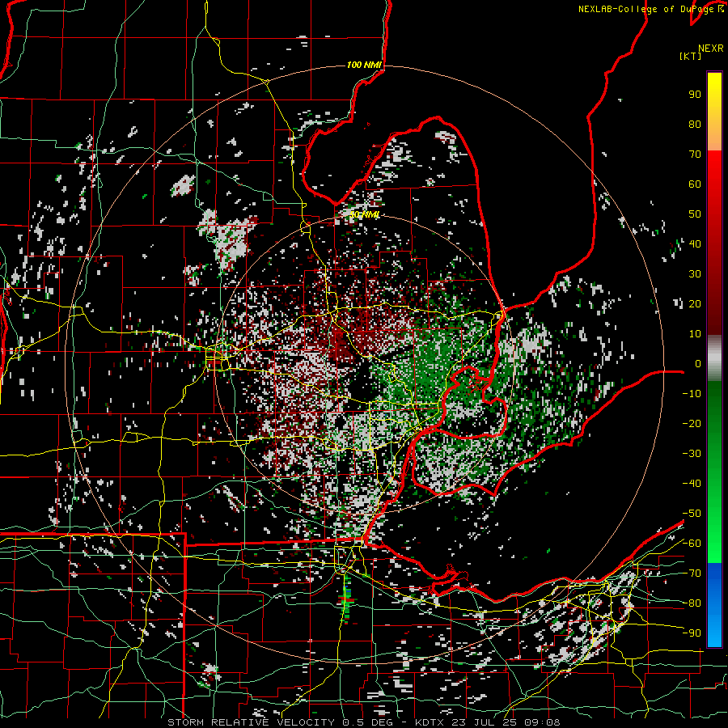Click the -10 value on the velocity scale
The image size is (728, 728).
tap(692, 394)
